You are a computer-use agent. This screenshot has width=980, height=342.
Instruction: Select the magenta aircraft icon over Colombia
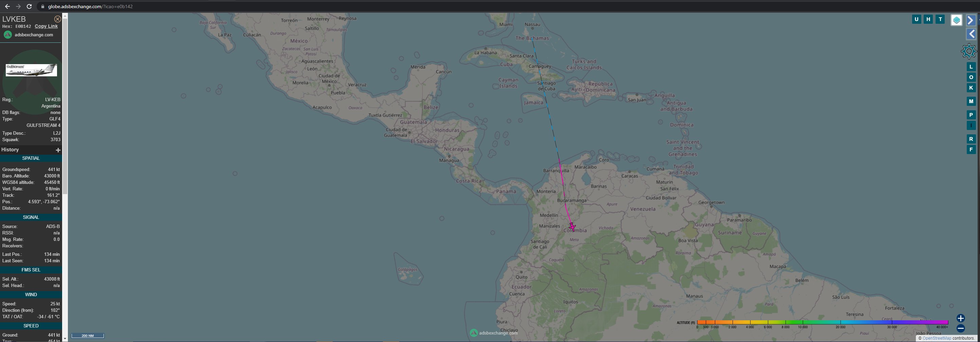(572, 227)
